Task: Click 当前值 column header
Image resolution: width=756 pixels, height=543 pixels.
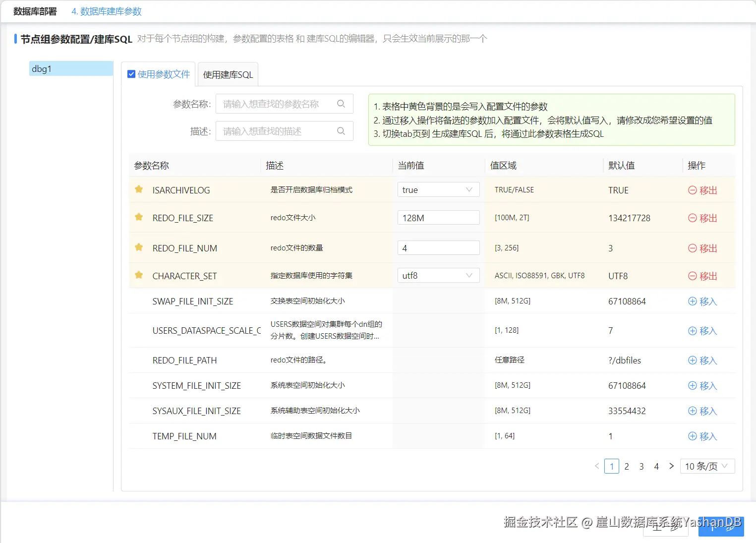Action: [x=411, y=166]
